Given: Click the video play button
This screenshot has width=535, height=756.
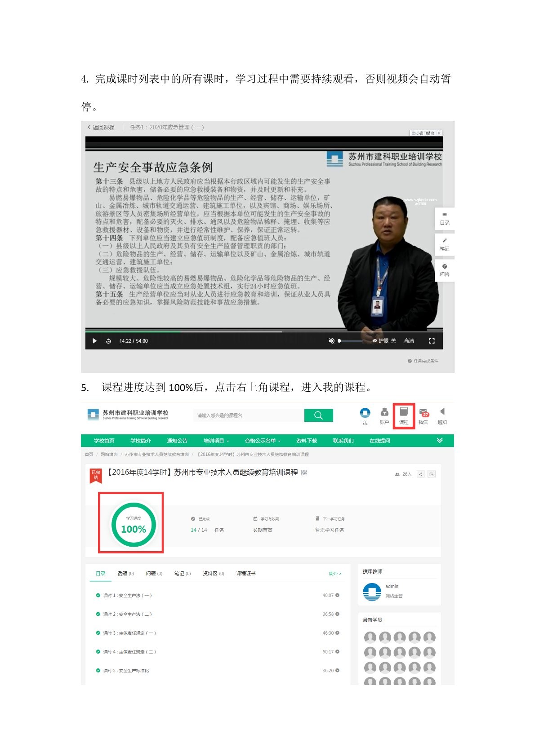Looking at the screenshot, I should click(94, 341).
